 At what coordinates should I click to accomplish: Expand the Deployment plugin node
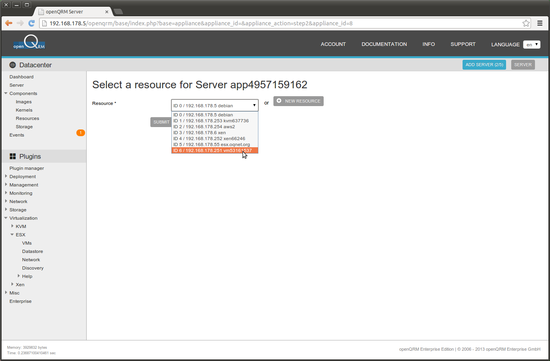pos(6,176)
